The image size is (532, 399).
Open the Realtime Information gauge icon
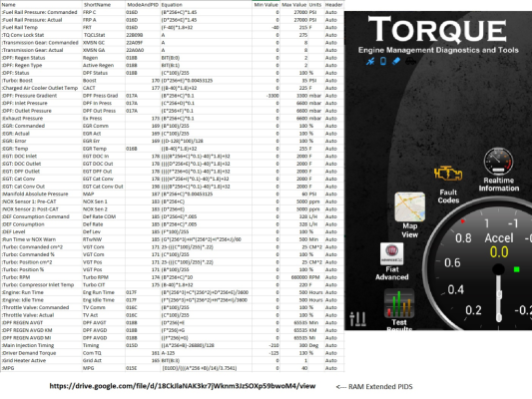click(498, 162)
